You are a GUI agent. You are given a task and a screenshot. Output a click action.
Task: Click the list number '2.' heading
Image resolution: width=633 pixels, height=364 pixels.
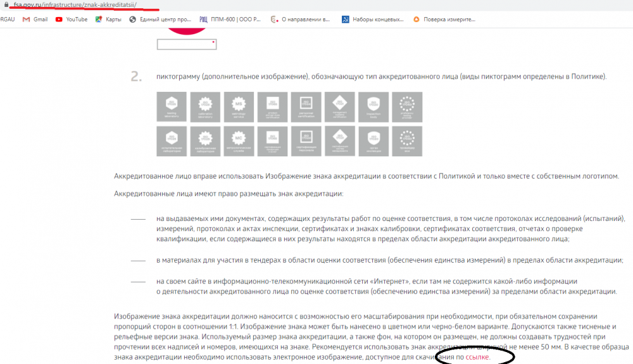[x=136, y=76]
